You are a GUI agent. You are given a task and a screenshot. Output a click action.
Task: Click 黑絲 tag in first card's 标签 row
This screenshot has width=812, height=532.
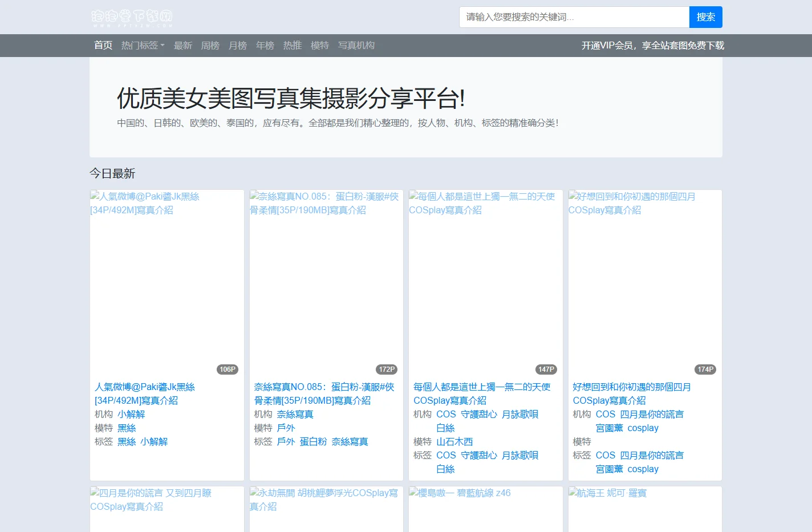127,442
